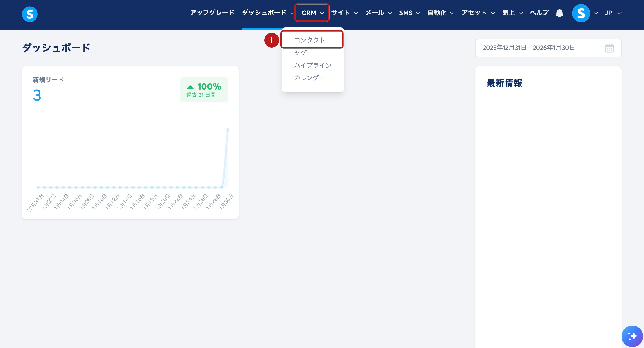This screenshot has height=348, width=644.
Task: Expand the サイト menu dropdown
Action: click(344, 13)
